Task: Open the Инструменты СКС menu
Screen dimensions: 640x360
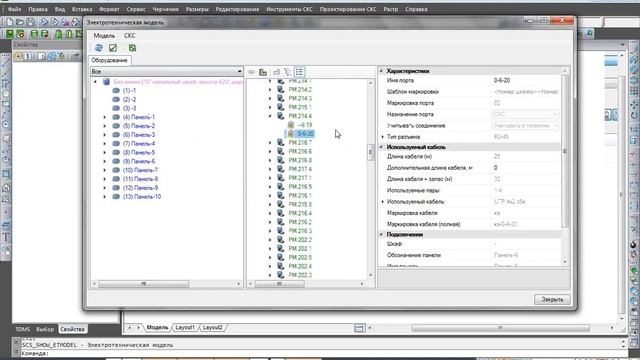Action: (x=289, y=9)
